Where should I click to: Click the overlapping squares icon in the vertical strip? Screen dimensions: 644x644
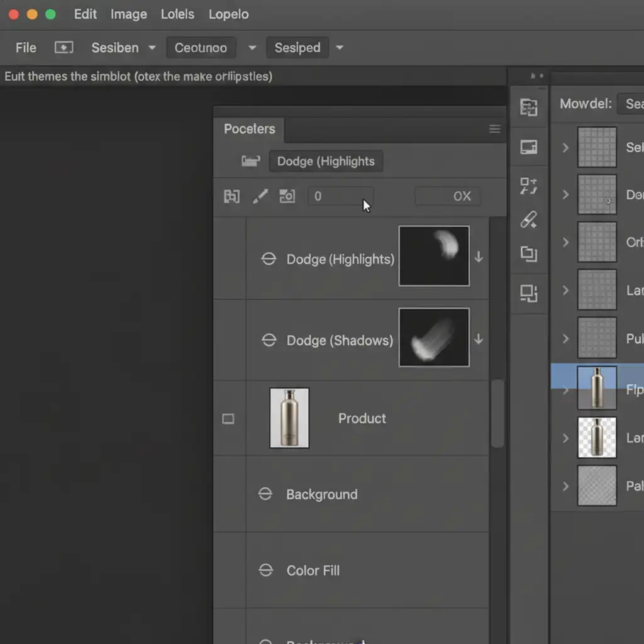tap(529, 254)
